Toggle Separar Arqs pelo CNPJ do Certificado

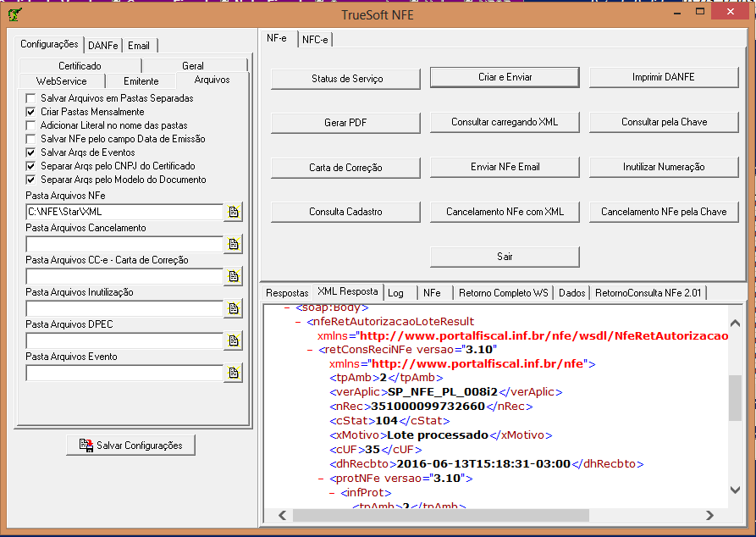point(30,166)
